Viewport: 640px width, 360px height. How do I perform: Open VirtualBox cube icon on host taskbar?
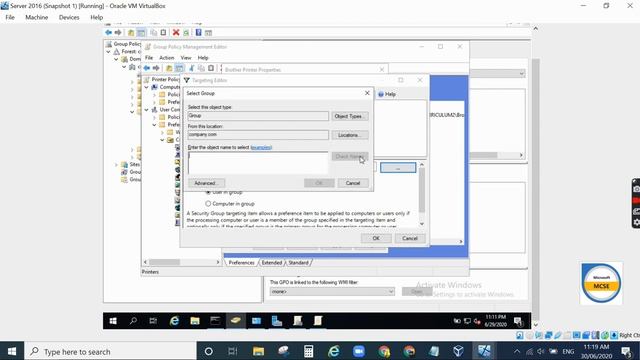pos(458,351)
